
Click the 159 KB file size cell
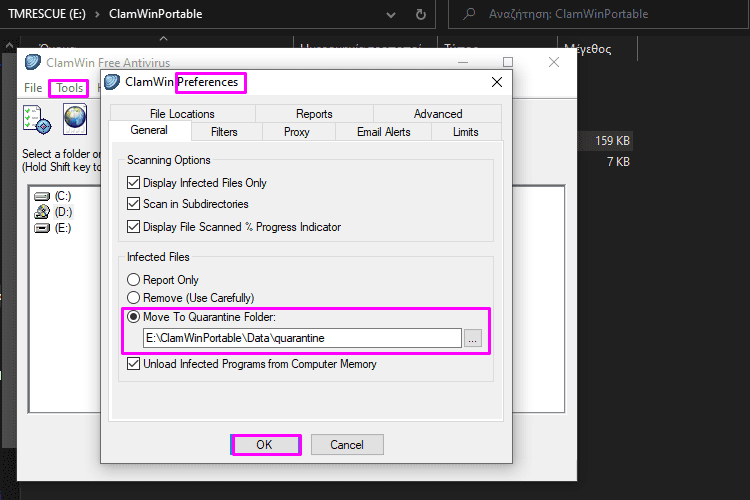point(612,141)
